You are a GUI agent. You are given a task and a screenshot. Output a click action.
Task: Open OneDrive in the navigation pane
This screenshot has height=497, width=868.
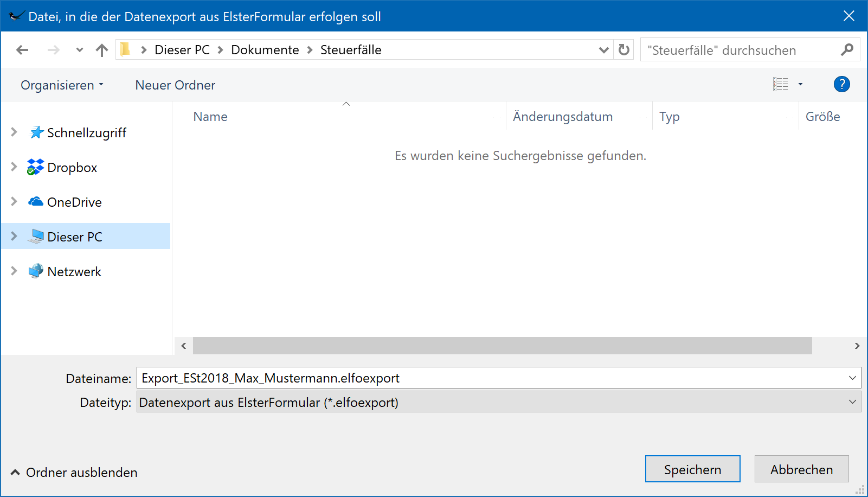pyautogui.click(x=74, y=202)
